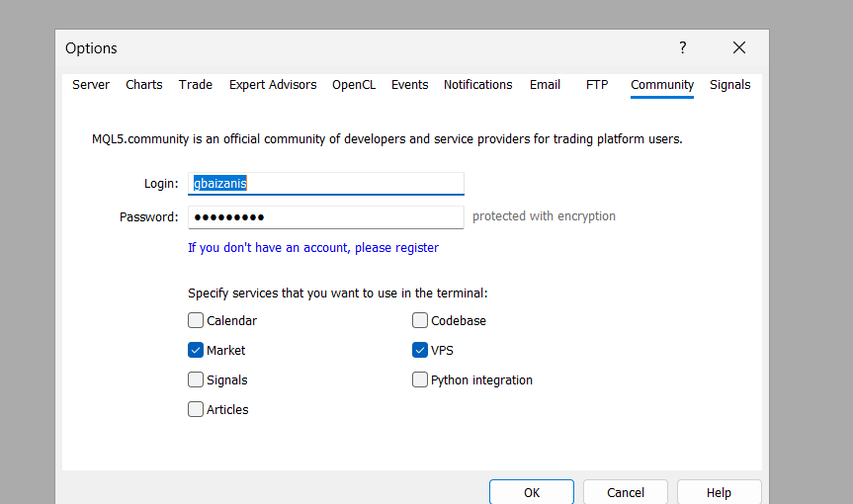Screen dimensions: 853x504
Task: Tick the Articles checkbox
Action: [196, 409]
